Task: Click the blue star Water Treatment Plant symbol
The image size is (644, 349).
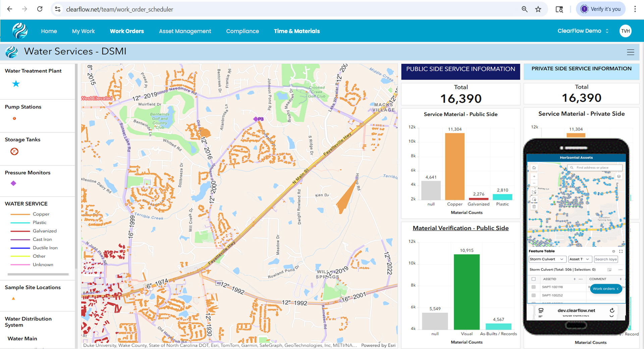Action: click(x=16, y=84)
